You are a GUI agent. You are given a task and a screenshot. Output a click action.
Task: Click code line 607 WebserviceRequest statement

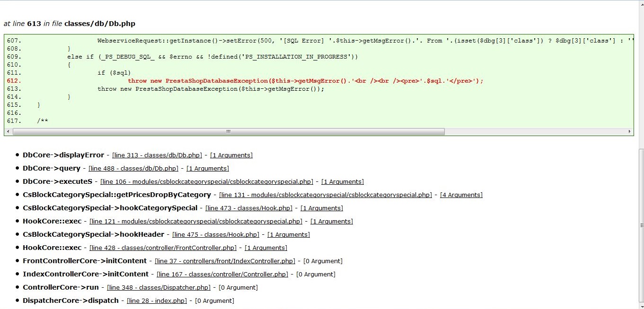365,41
